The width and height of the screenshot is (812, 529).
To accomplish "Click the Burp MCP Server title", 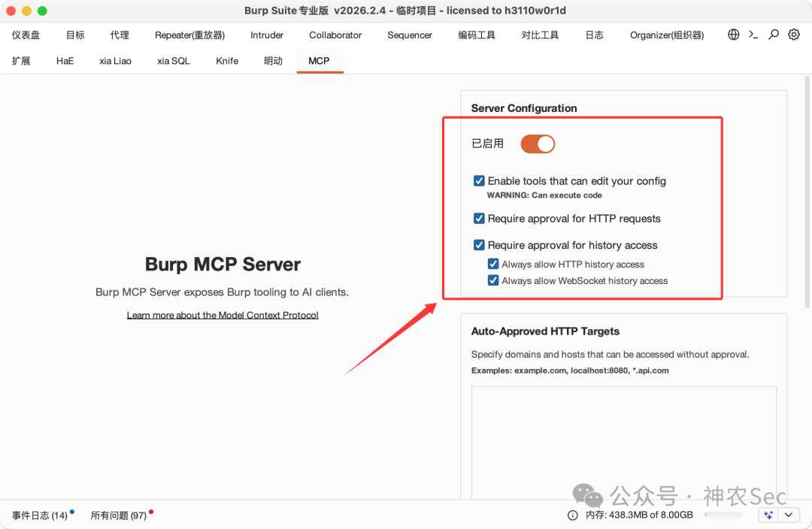I will pyautogui.click(x=223, y=264).
